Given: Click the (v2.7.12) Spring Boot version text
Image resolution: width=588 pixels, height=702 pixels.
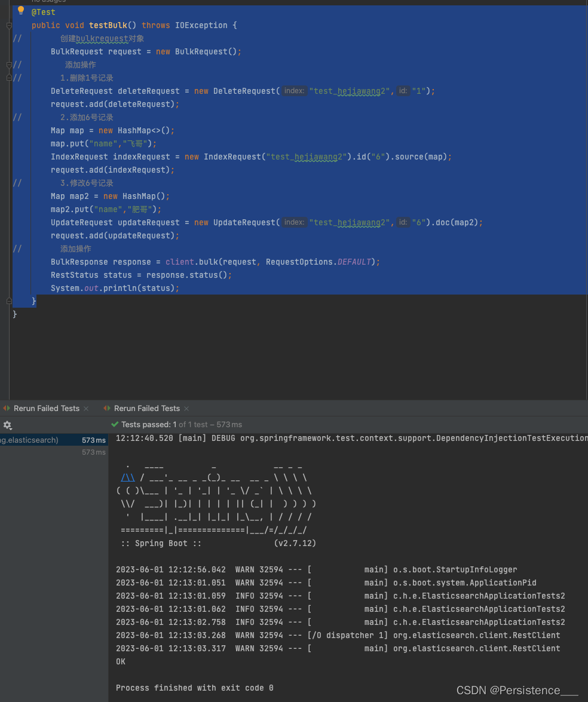Looking at the screenshot, I should 295,543.
